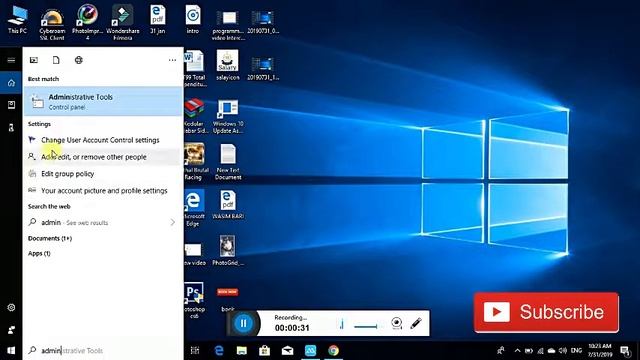Open the Wondershare Filmora shortcut

(122, 22)
